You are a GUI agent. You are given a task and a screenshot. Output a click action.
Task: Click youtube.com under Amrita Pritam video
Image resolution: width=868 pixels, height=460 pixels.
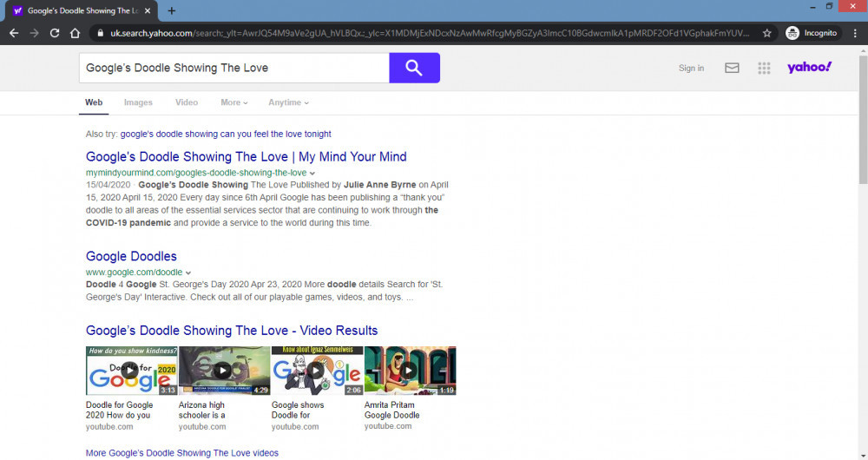coord(388,426)
